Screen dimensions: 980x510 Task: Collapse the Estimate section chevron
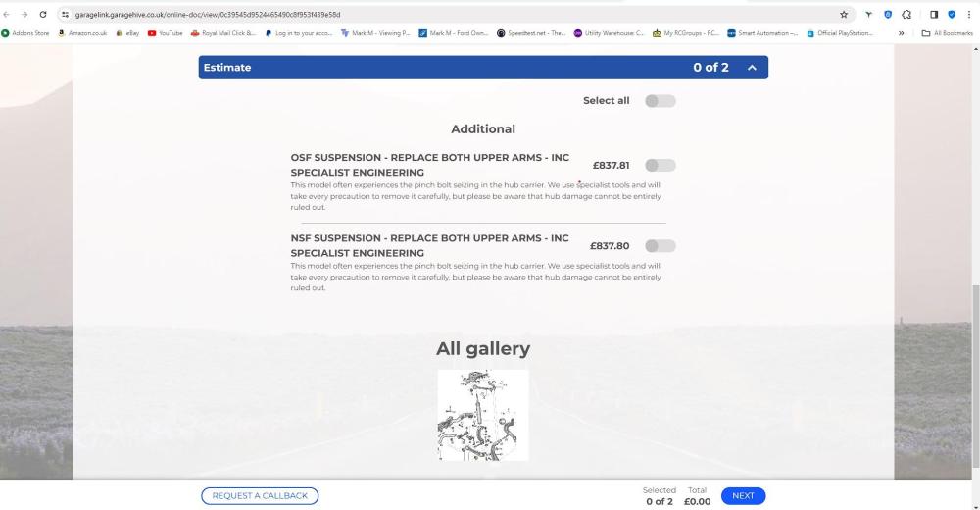752,68
